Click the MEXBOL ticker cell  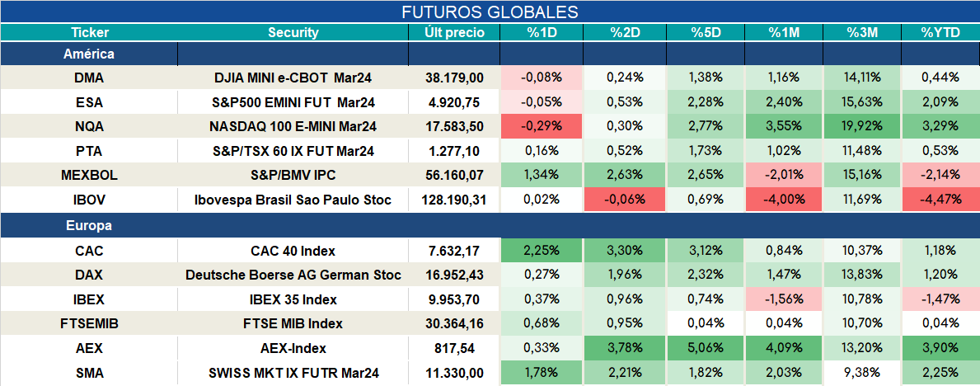[x=89, y=175]
